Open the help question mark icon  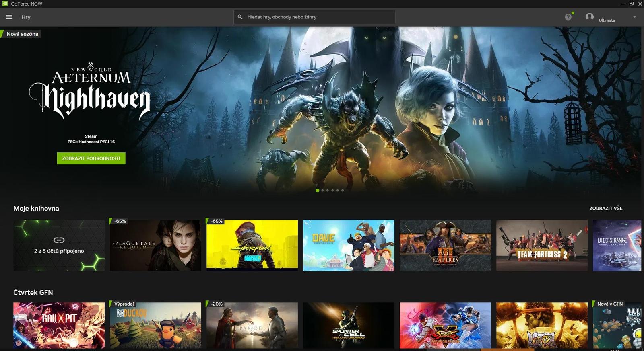[568, 17]
